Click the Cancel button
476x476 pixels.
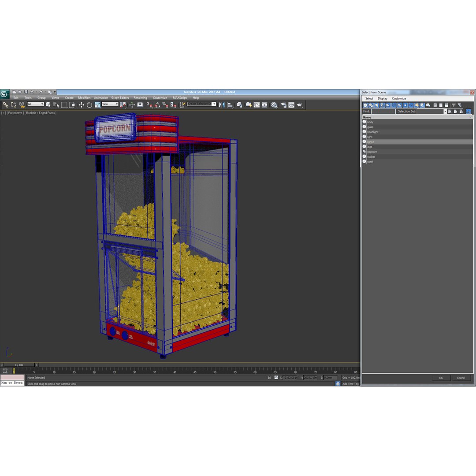click(461, 378)
